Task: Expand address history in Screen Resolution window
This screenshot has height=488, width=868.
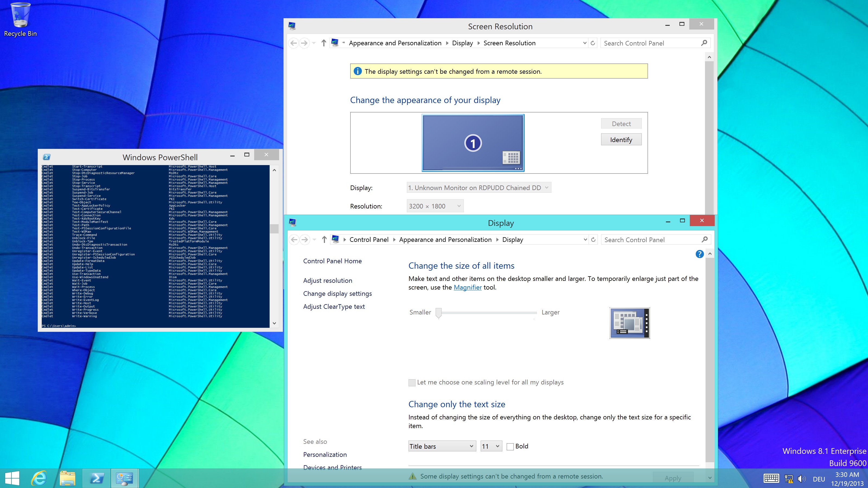Action: click(585, 43)
